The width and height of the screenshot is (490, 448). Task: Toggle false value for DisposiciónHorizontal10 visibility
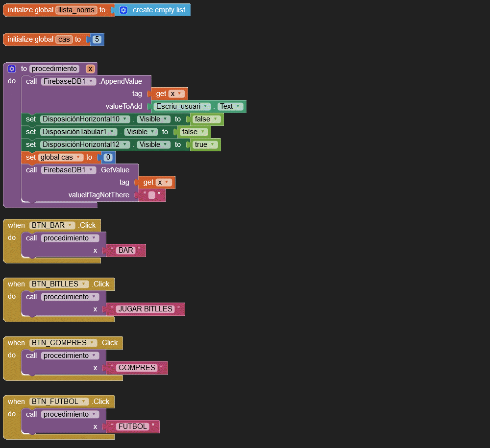pyautogui.click(x=215, y=119)
